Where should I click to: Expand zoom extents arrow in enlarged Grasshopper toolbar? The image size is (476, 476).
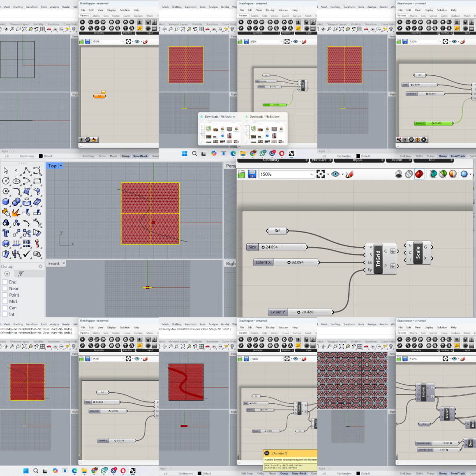328,174
